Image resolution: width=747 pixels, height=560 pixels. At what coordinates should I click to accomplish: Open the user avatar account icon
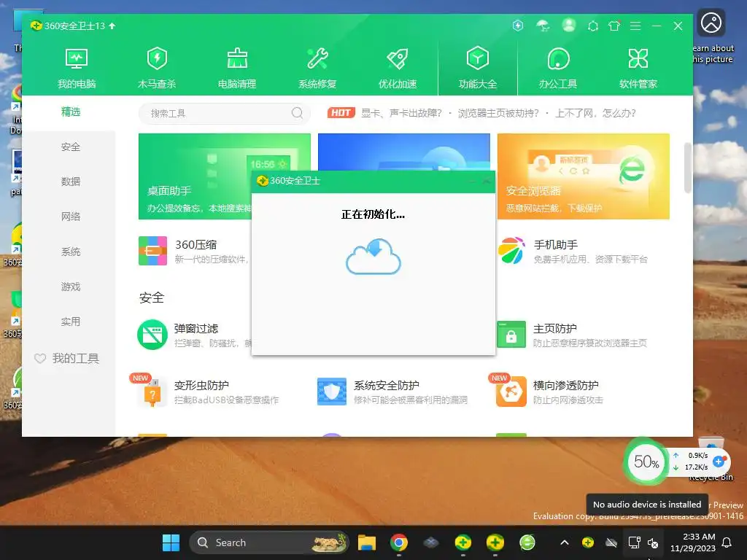pos(568,26)
